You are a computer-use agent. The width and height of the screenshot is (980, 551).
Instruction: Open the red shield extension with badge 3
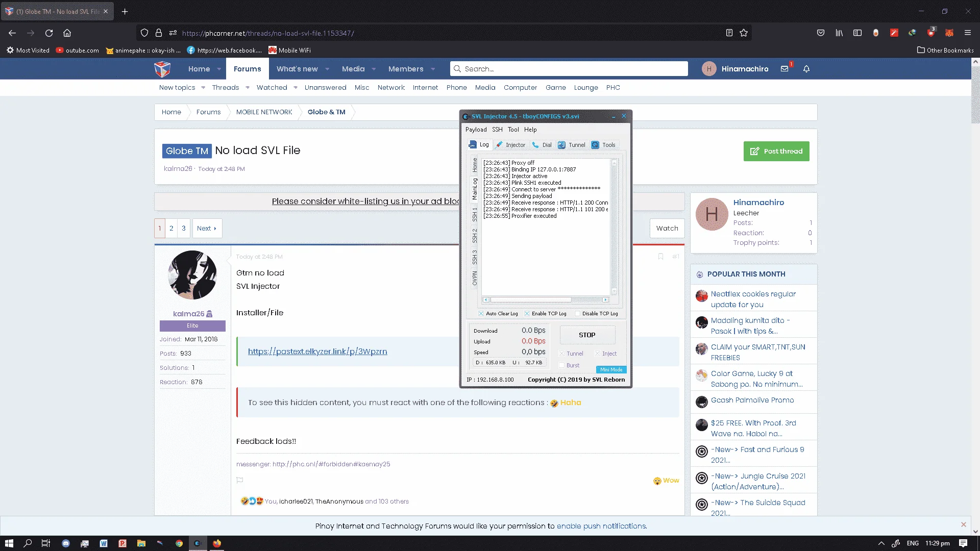tap(931, 33)
